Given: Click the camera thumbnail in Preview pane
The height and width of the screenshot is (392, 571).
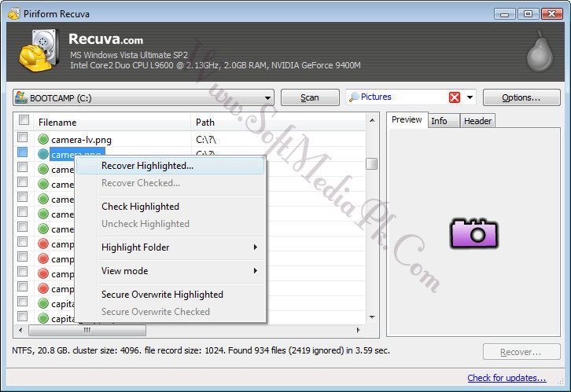Looking at the screenshot, I should click(x=473, y=233).
